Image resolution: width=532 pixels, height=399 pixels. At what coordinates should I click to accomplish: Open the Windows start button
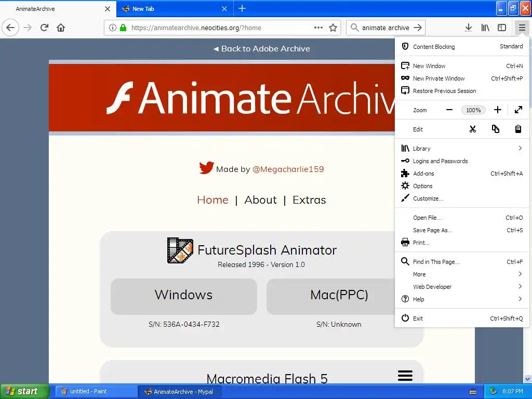click(x=24, y=391)
